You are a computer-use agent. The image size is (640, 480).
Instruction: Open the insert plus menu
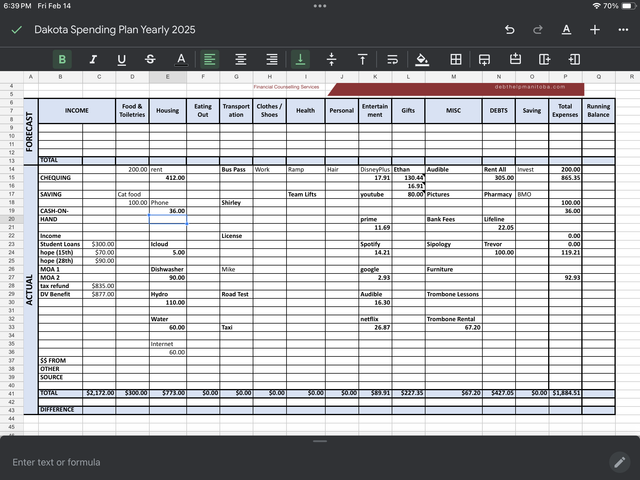click(595, 30)
